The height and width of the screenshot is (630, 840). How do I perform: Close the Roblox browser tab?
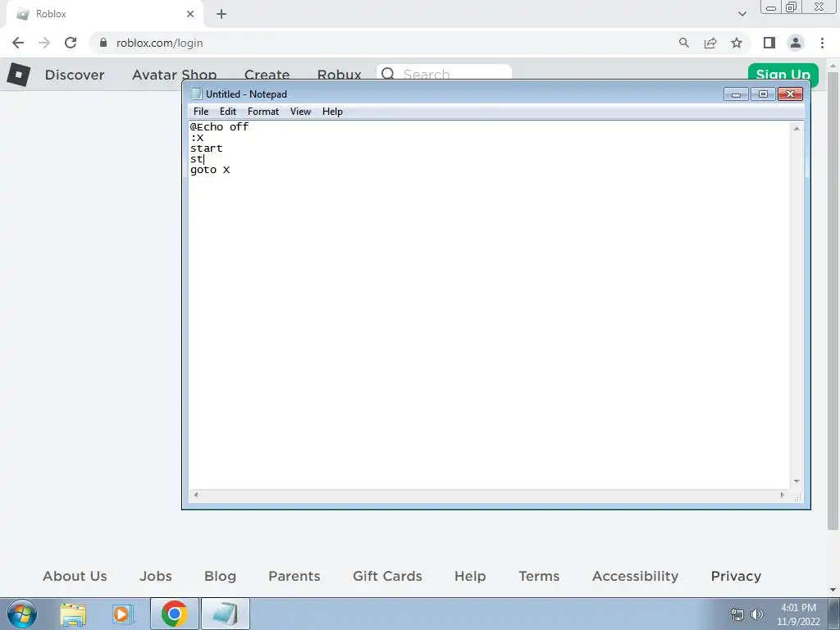coord(190,14)
